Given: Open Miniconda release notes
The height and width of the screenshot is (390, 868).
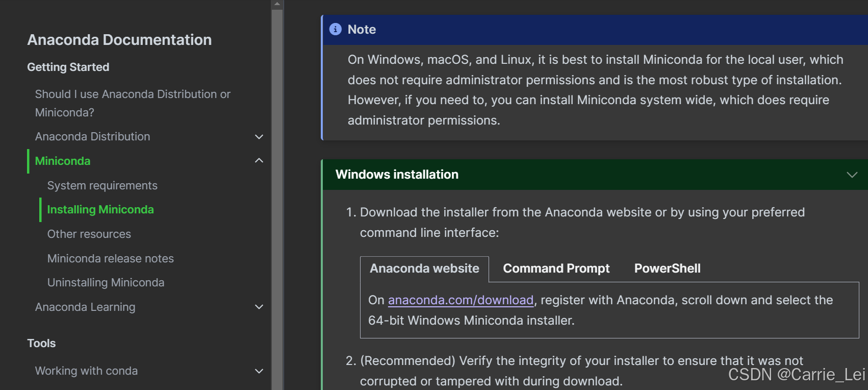Looking at the screenshot, I should (110, 259).
